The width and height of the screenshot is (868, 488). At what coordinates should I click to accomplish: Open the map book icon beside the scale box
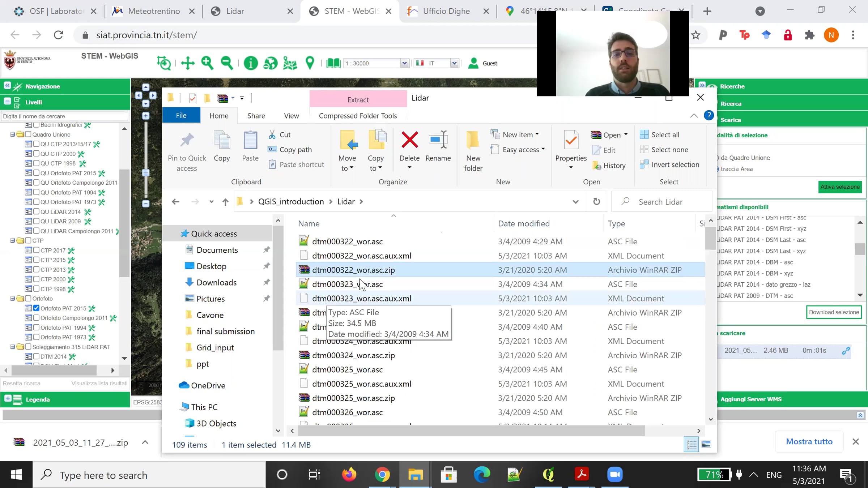333,63
